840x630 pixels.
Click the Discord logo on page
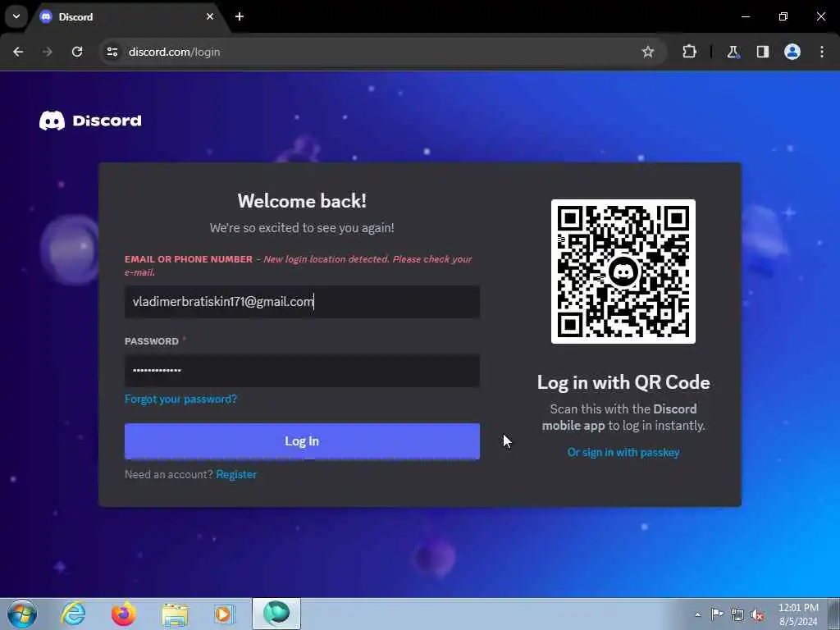pos(90,121)
